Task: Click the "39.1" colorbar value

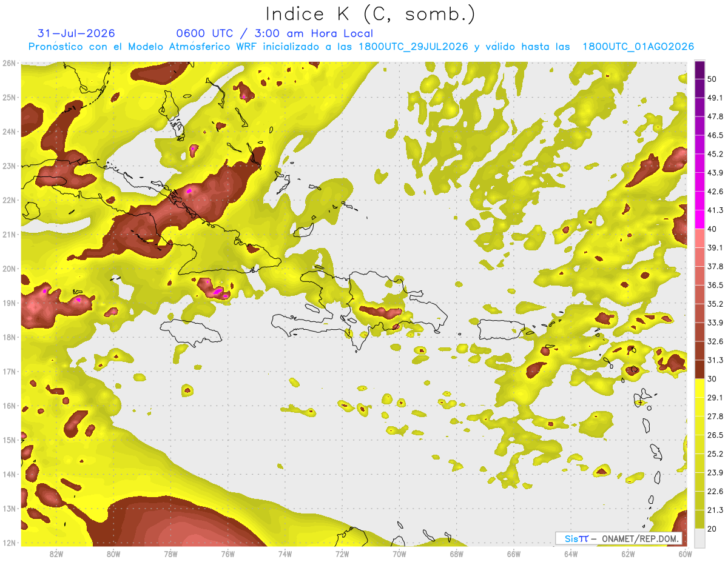Action: [716, 247]
